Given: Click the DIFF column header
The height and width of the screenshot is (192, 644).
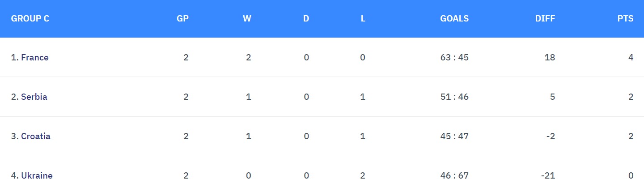Looking at the screenshot, I should click(x=545, y=19).
